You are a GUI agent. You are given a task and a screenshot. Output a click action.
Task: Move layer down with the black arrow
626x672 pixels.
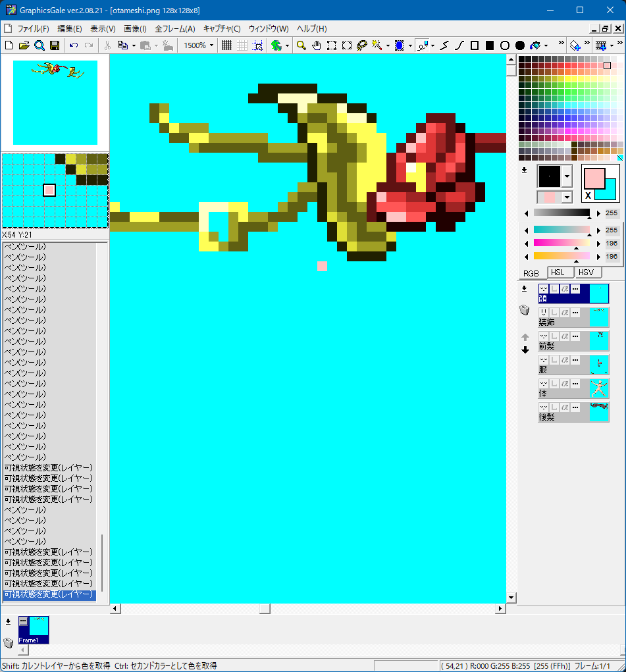(x=525, y=350)
